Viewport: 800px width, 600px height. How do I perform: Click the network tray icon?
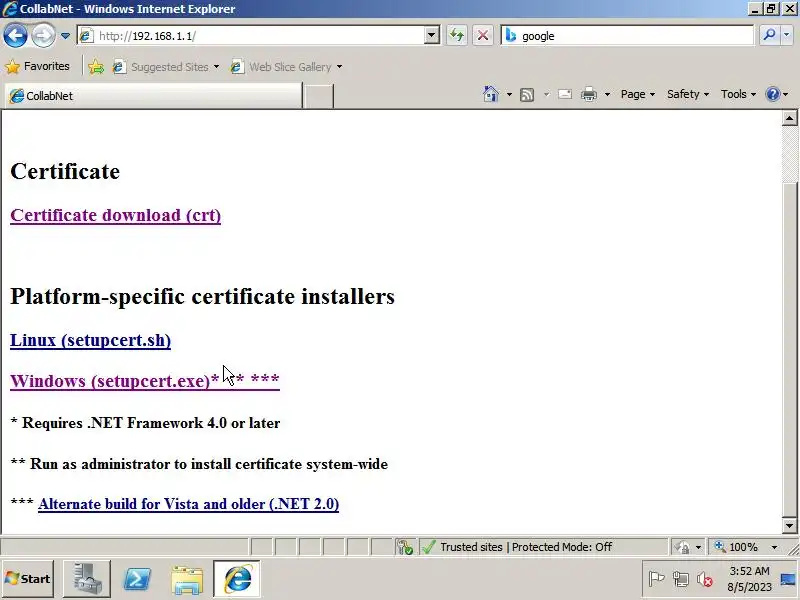[x=680, y=579]
